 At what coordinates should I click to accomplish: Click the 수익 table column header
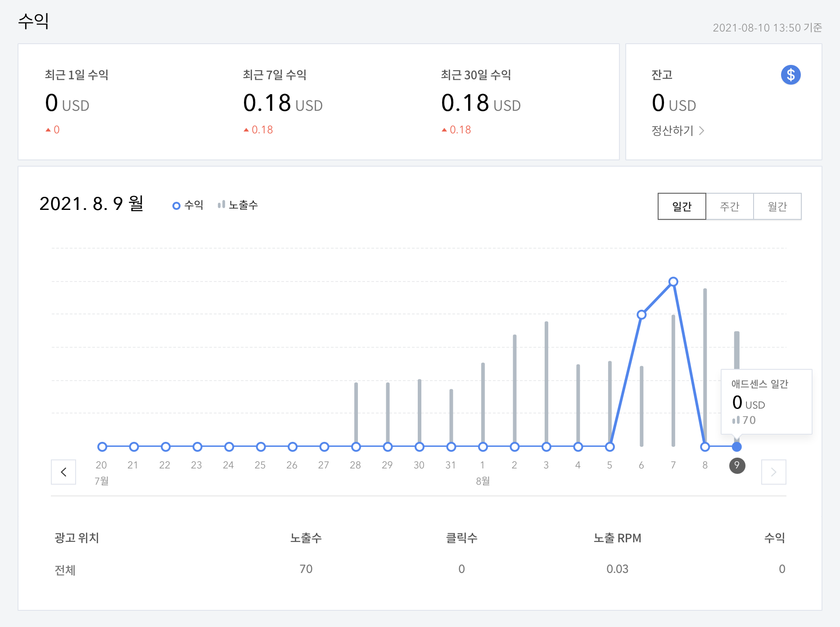tap(775, 538)
